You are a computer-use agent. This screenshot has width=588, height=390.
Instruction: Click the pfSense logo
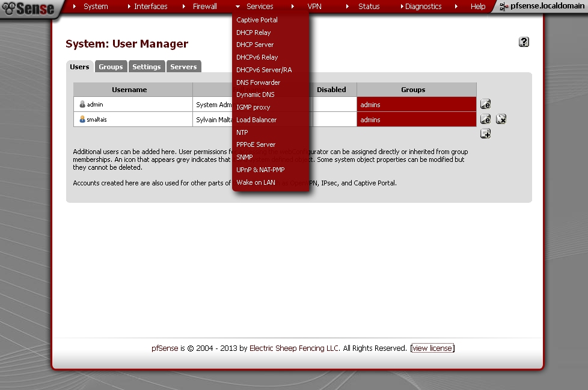click(x=29, y=8)
